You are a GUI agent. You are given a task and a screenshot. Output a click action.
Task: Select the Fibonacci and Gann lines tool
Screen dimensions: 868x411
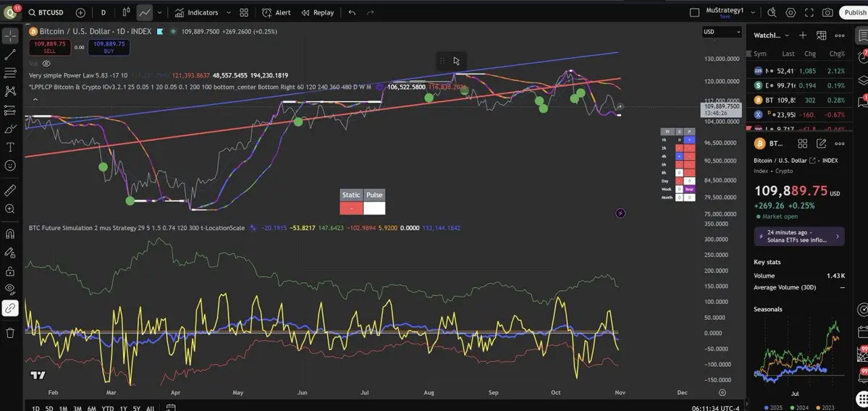(x=10, y=72)
